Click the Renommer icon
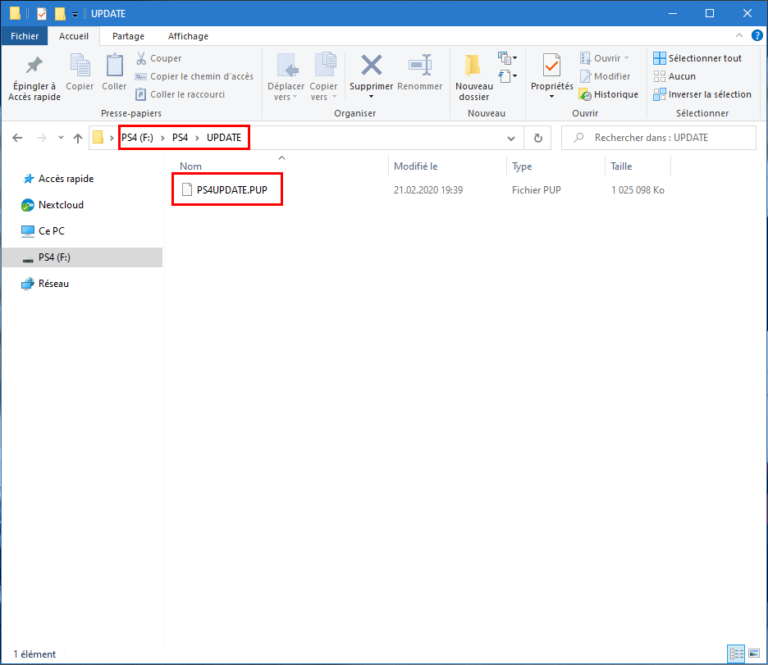Viewport: 768px width, 665px height. click(x=419, y=66)
